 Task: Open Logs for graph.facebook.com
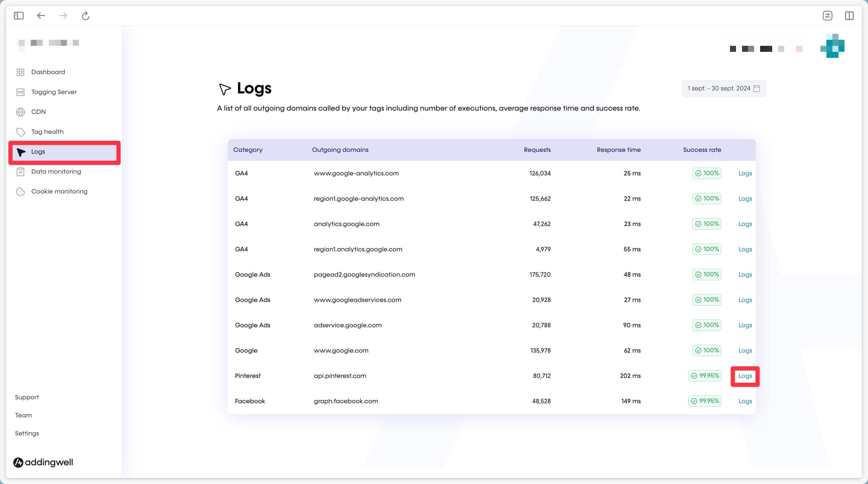(x=745, y=401)
